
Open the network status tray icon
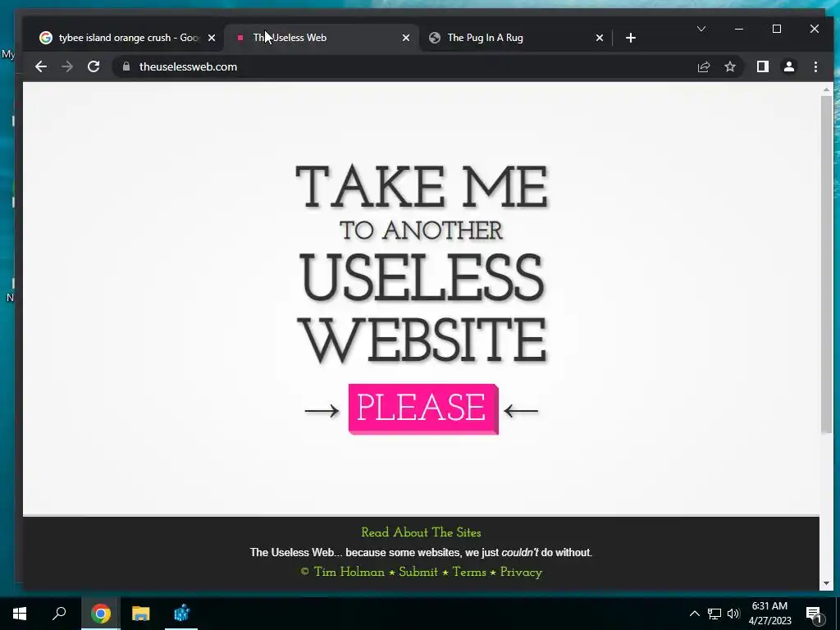pyautogui.click(x=714, y=614)
